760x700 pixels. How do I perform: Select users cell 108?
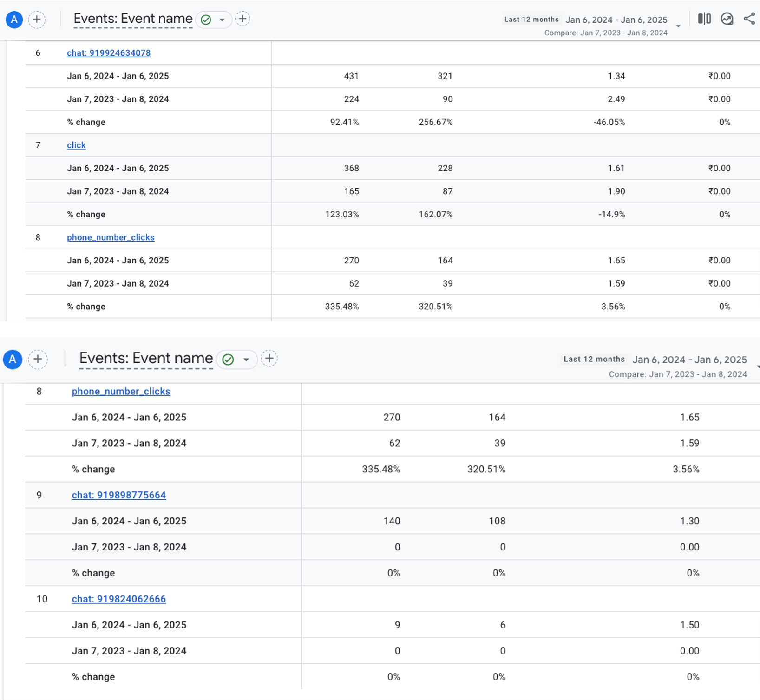tap(497, 521)
